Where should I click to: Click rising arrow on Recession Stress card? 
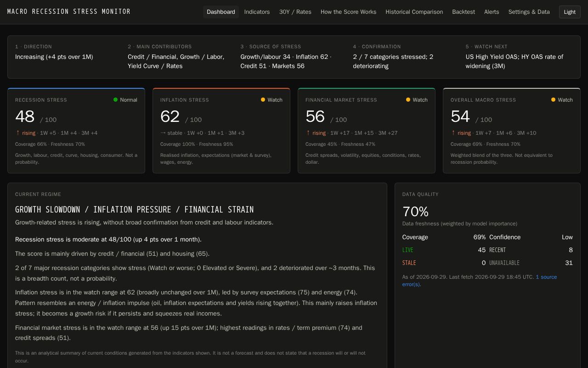click(18, 133)
